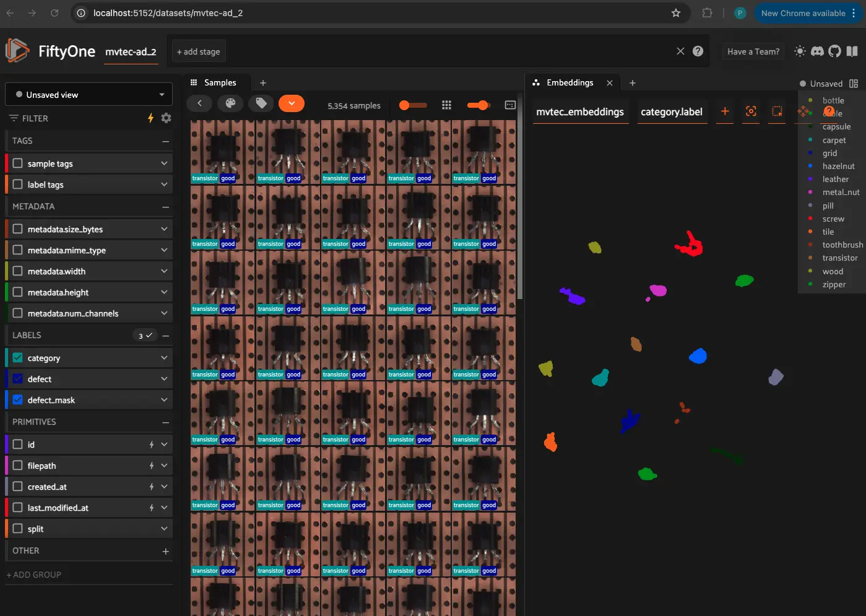Toggle the light/dark theme sun icon

(800, 51)
